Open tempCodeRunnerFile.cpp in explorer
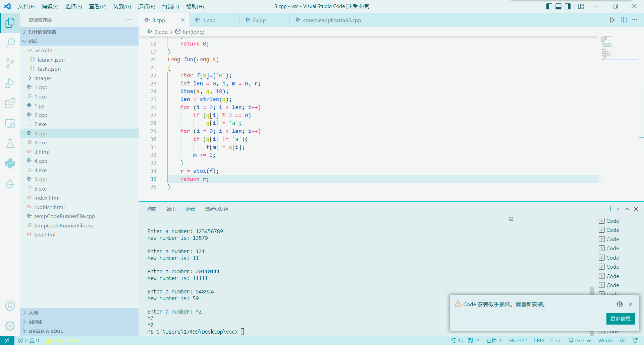Image resolution: width=644 pixels, height=345 pixels. pos(79,216)
